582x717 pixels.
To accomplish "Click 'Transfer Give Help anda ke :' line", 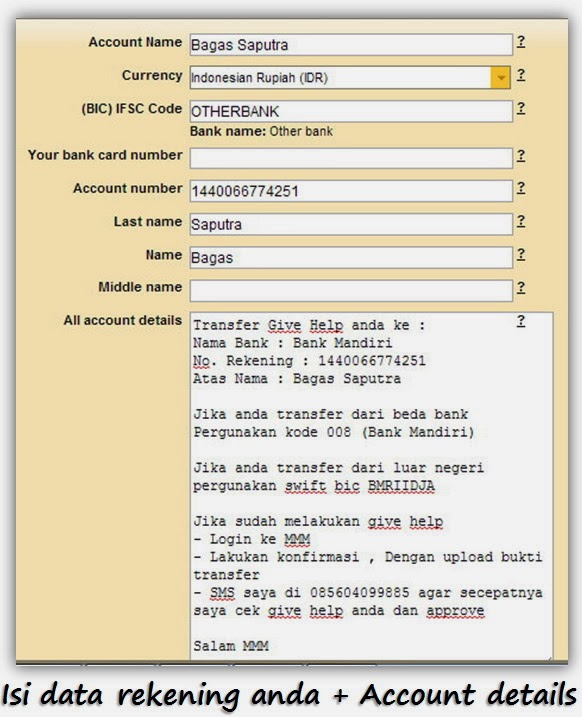I will pos(309,325).
